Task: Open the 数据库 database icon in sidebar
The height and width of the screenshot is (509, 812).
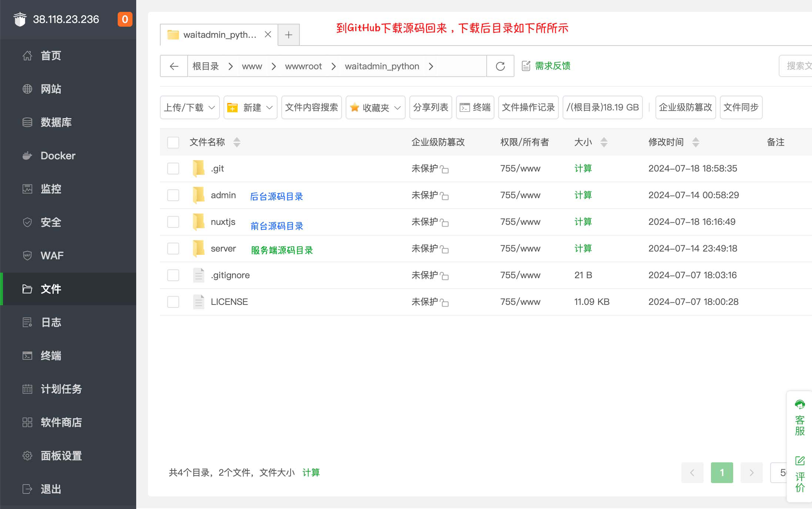Action: click(27, 122)
